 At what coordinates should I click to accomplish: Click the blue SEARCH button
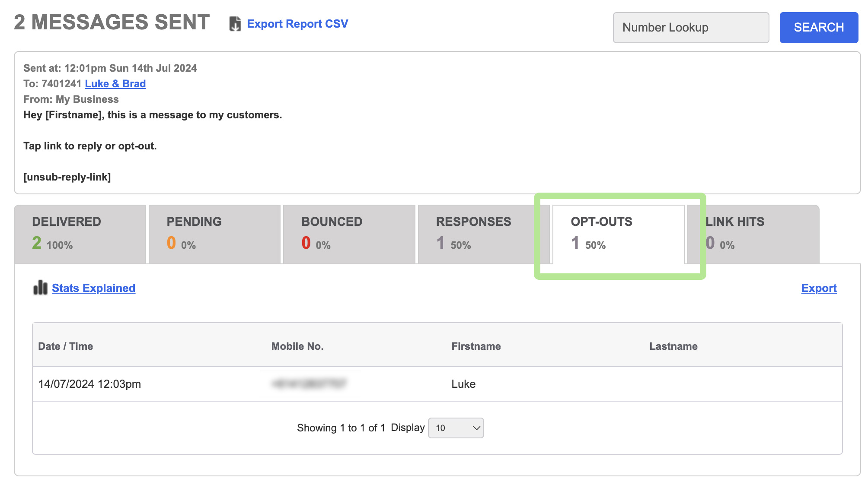click(x=819, y=28)
